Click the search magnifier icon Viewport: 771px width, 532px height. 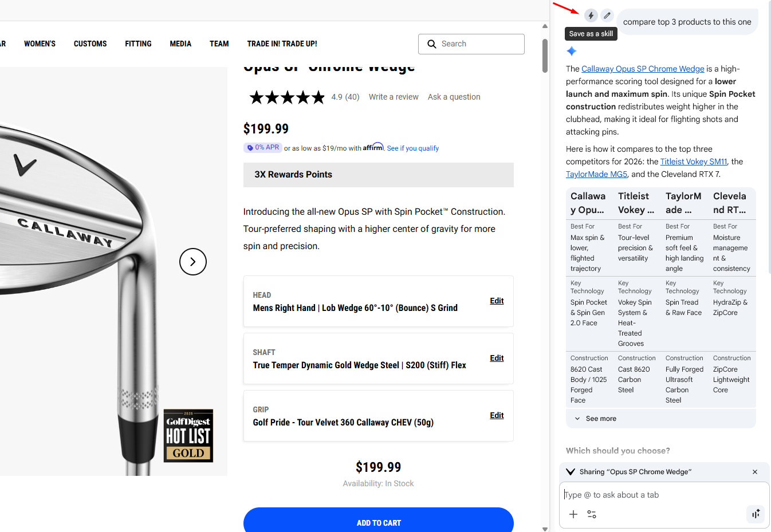pyautogui.click(x=432, y=44)
